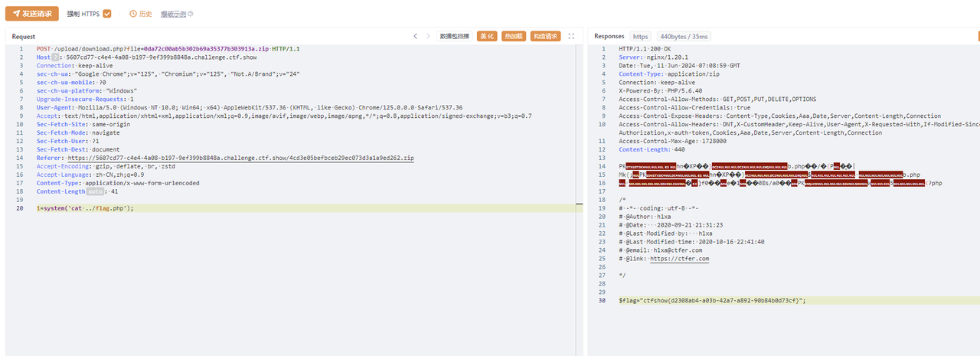980x356 pixels.
Task: Open the 热加载 hot reload option
Action: pyautogui.click(x=513, y=36)
